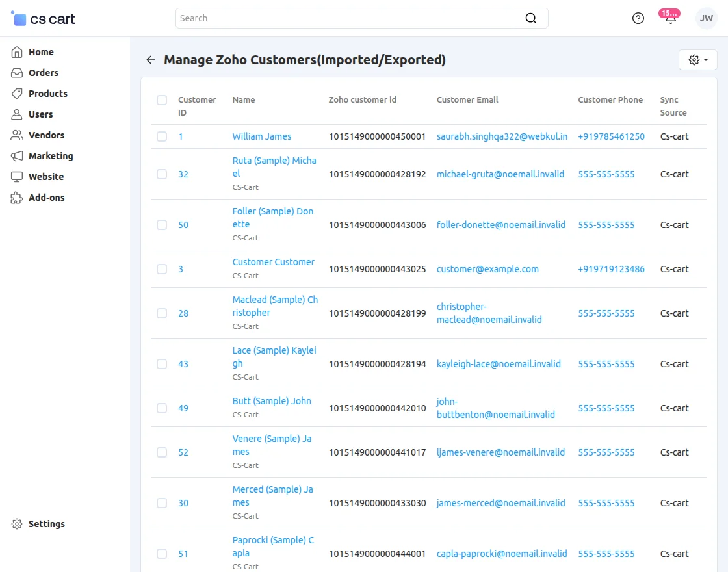Open the help question mark icon

coord(638,18)
